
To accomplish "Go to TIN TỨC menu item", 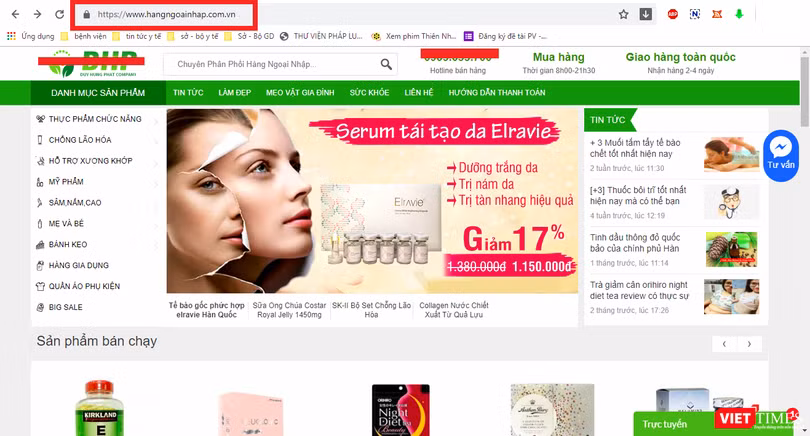I will (188, 93).
